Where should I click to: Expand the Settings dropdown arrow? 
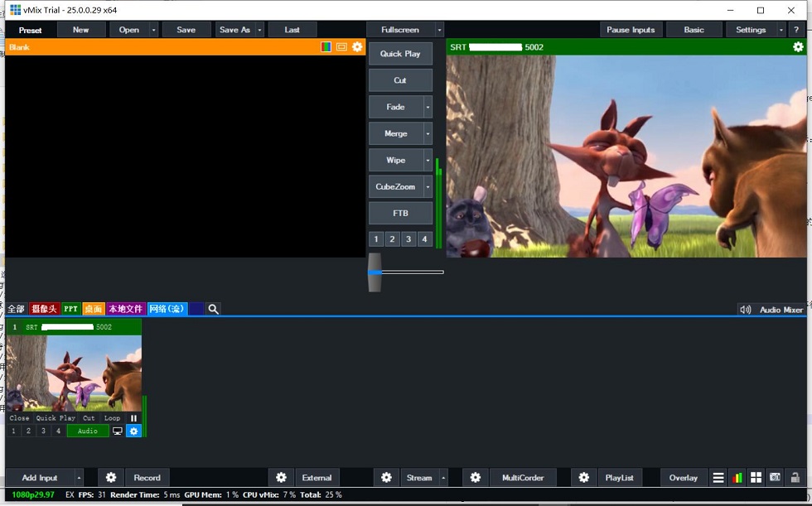pyautogui.click(x=781, y=30)
